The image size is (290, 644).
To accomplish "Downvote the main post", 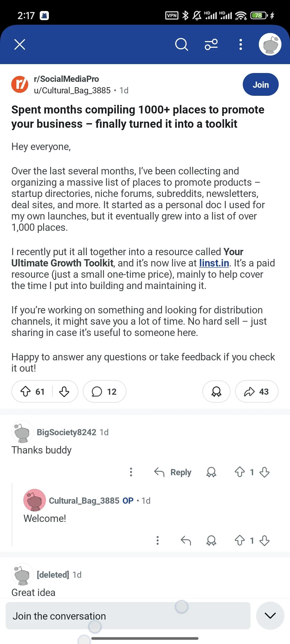I will pyautogui.click(x=64, y=391).
